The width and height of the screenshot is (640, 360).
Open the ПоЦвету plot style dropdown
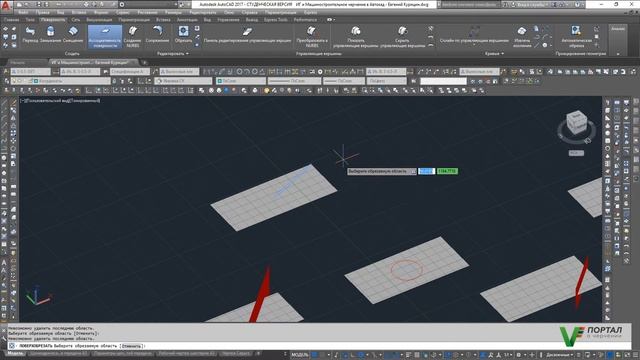[x=386, y=81]
